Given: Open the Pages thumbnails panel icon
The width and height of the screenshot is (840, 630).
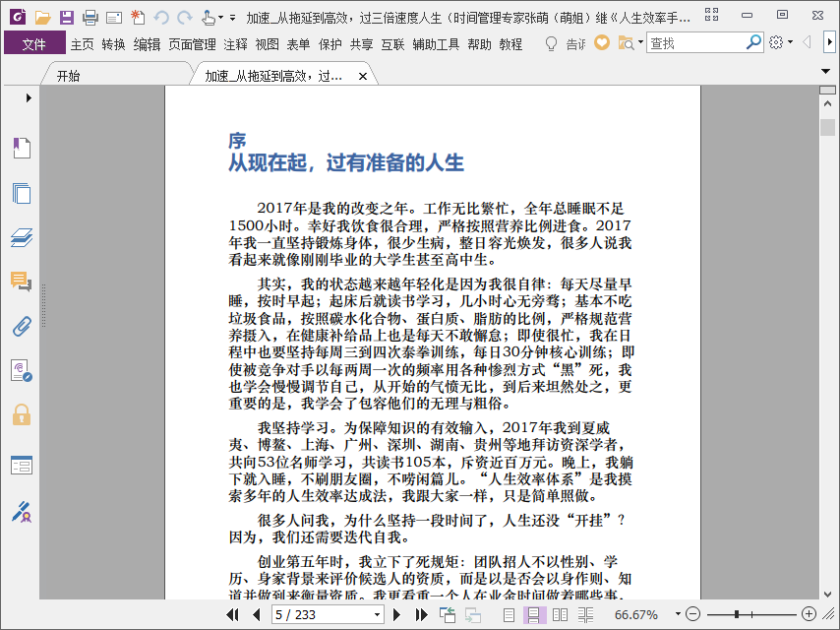Looking at the screenshot, I should [x=22, y=193].
